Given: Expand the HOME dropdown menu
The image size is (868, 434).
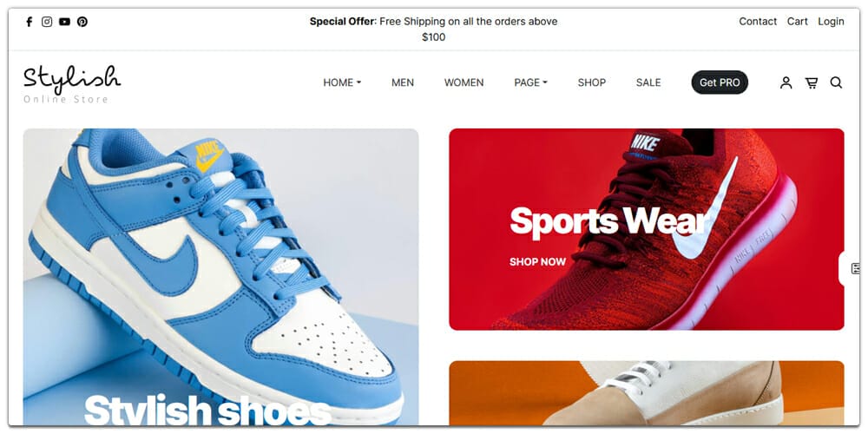Looking at the screenshot, I should coord(342,82).
